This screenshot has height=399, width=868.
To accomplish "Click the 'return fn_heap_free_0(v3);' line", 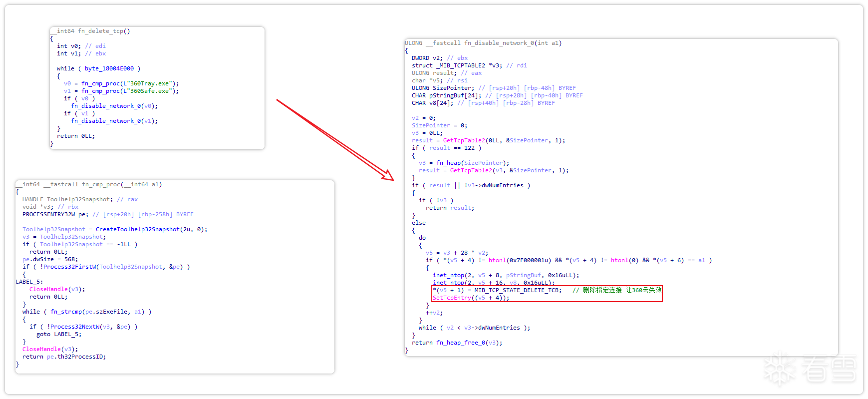I will (x=457, y=343).
